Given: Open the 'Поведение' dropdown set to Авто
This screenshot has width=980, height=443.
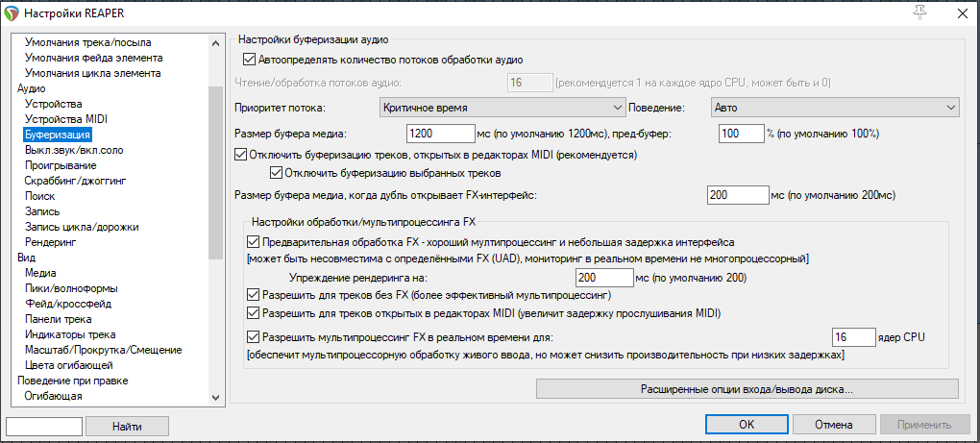Looking at the screenshot, I should [x=835, y=107].
